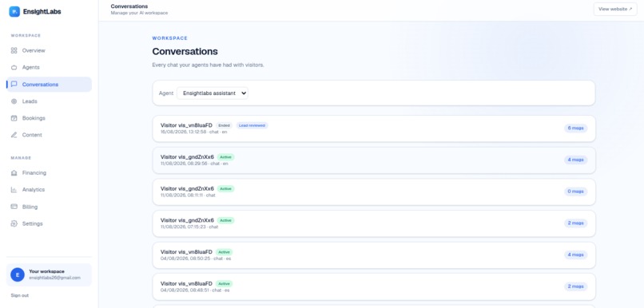Select Leads in the sidebar
This screenshot has width=644, height=308.
pyautogui.click(x=49, y=101)
